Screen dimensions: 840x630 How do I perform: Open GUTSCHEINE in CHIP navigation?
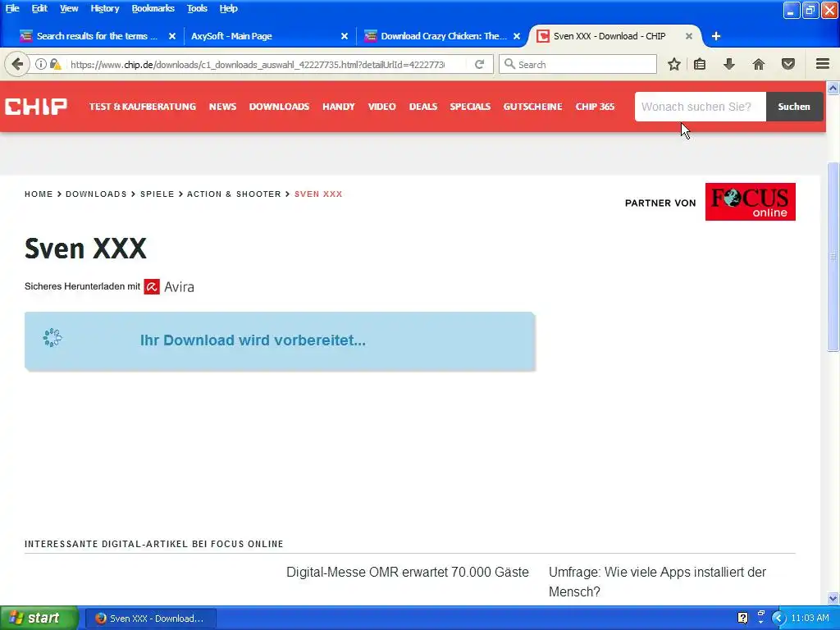point(532,107)
